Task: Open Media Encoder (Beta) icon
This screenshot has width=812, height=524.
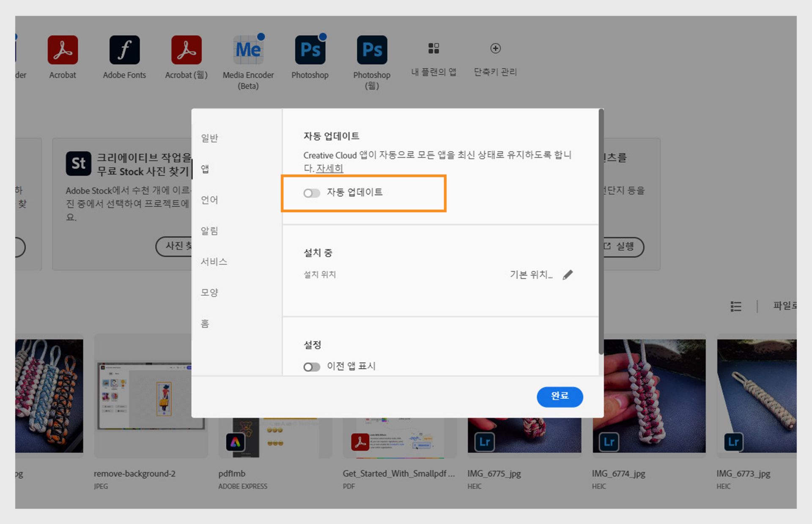Action: click(248, 50)
